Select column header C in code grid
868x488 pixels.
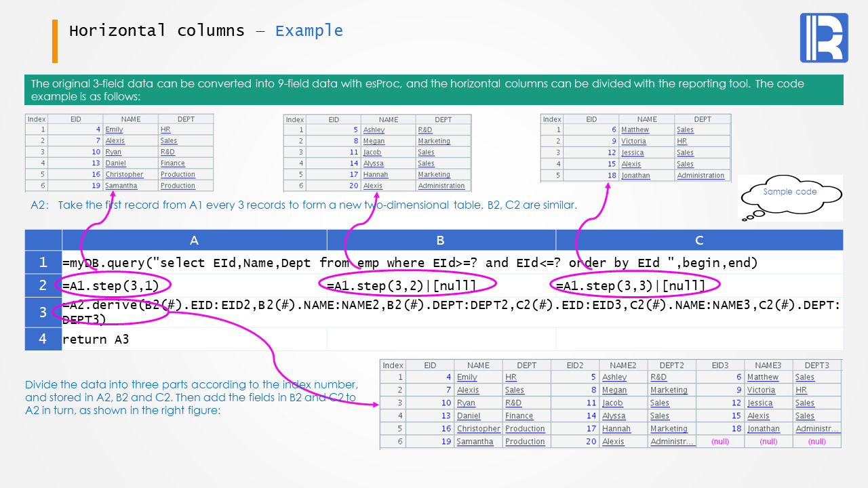point(699,241)
